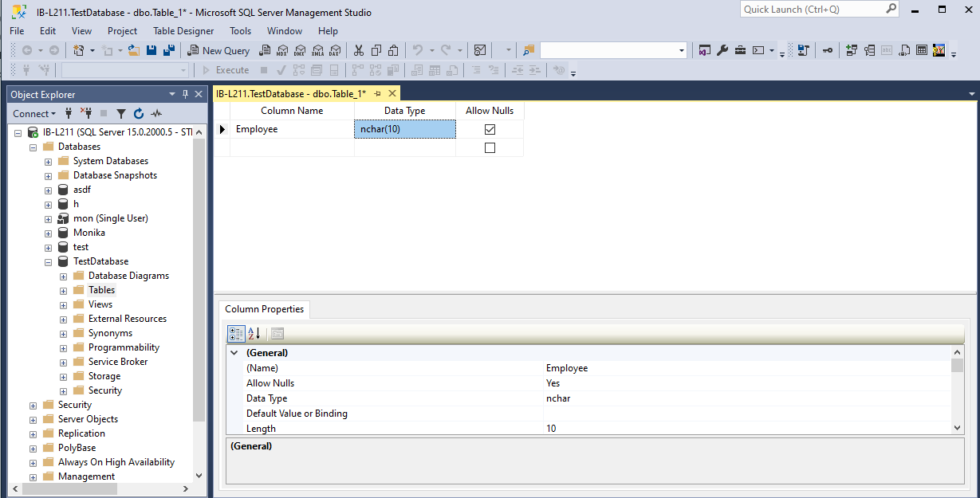Click the Save All icon
The image size is (980, 498).
click(169, 50)
